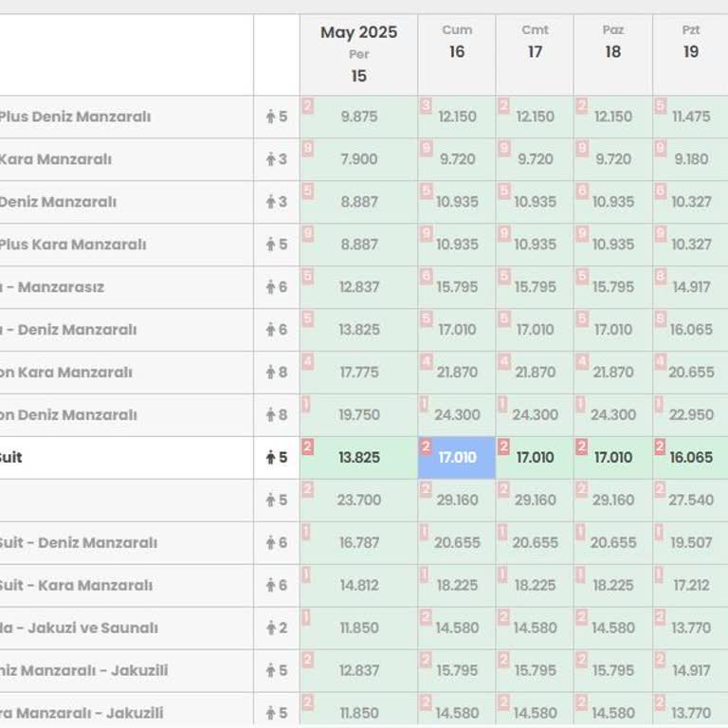This screenshot has width=728, height=728.
Task: Click the availability badge on the highlighted 17.010 cell
Action: [426, 446]
